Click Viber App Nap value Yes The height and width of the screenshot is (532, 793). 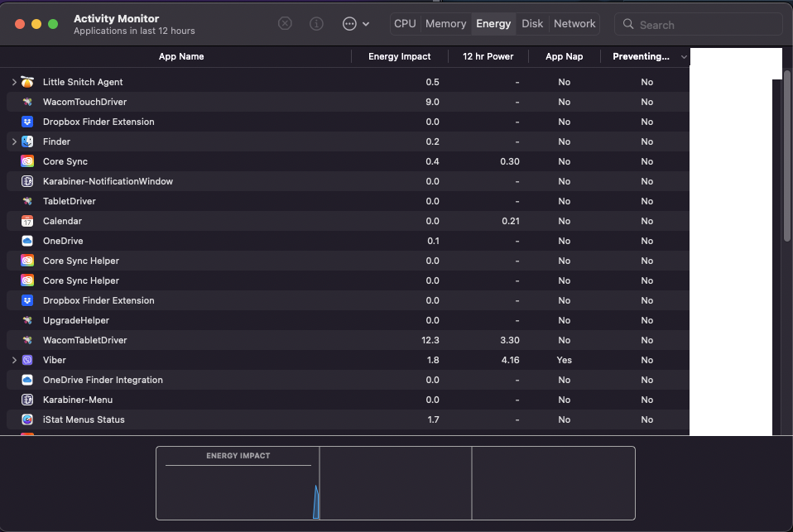pyautogui.click(x=565, y=360)
